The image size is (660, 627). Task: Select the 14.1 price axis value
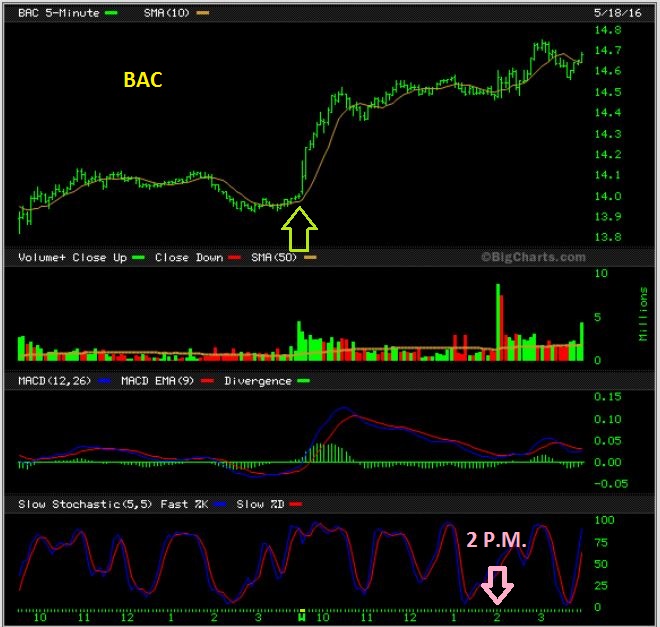pos(608,175)
